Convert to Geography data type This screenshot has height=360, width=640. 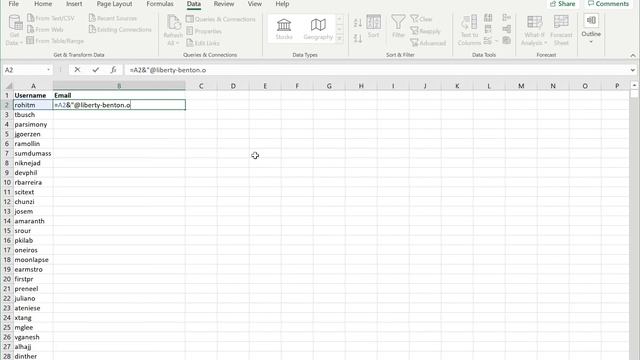(x=318, y=29)
